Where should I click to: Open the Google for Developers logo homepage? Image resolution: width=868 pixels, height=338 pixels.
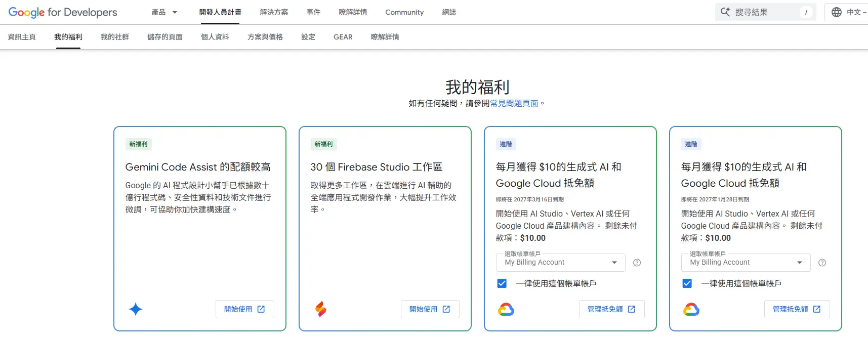63,12
